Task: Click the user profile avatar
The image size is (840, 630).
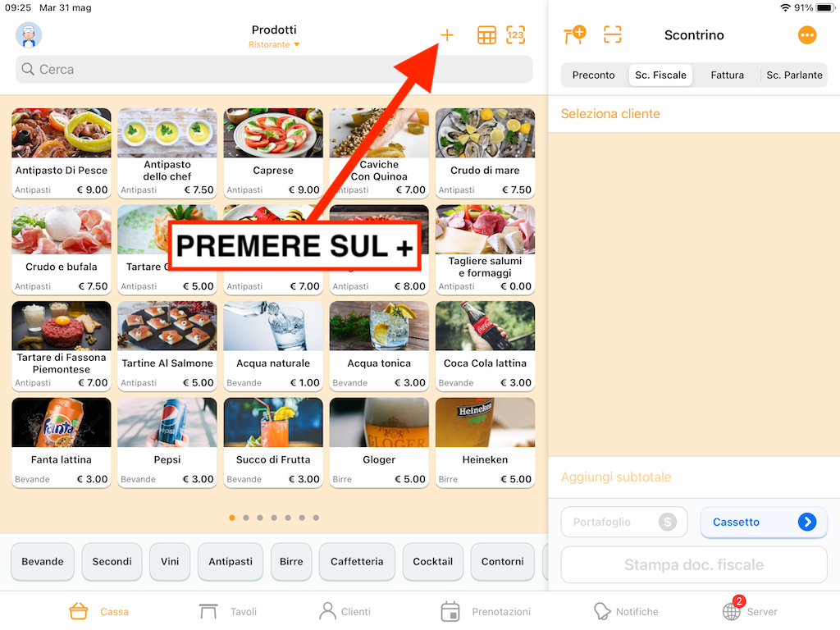Action: 29,35
